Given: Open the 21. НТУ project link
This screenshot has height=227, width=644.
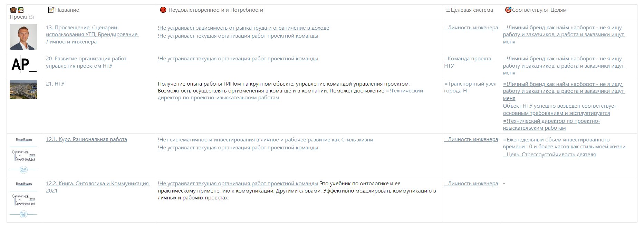Looking at the screenshot, I should [55, 84].
